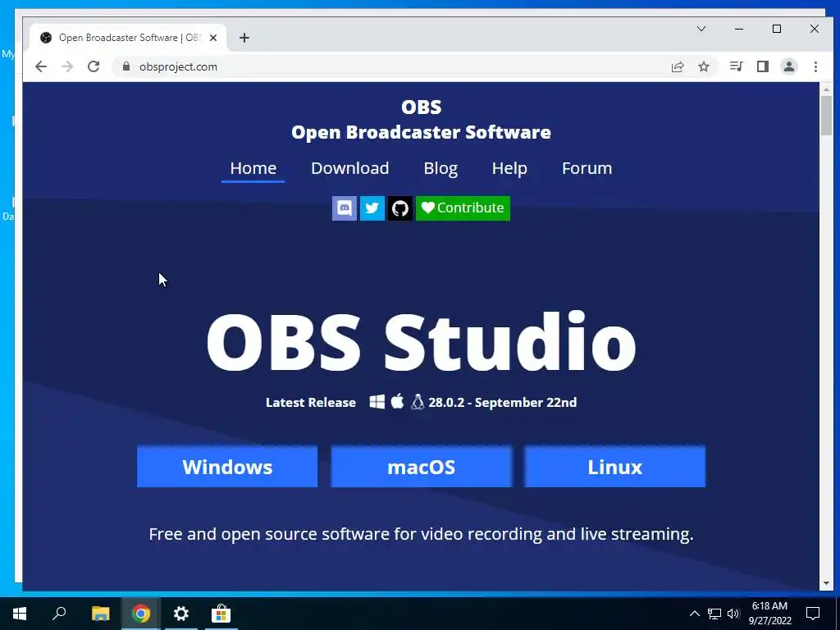Click the page scrollbar down arrow
The width and height of the screenshot is (840, 630).
pos(826,583)
